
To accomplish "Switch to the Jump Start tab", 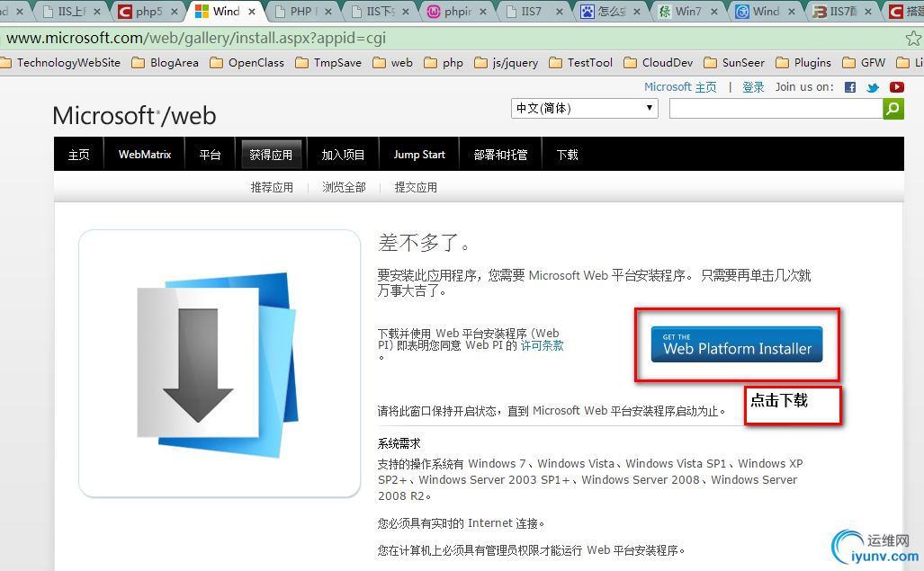I will (x=418, y=154).
